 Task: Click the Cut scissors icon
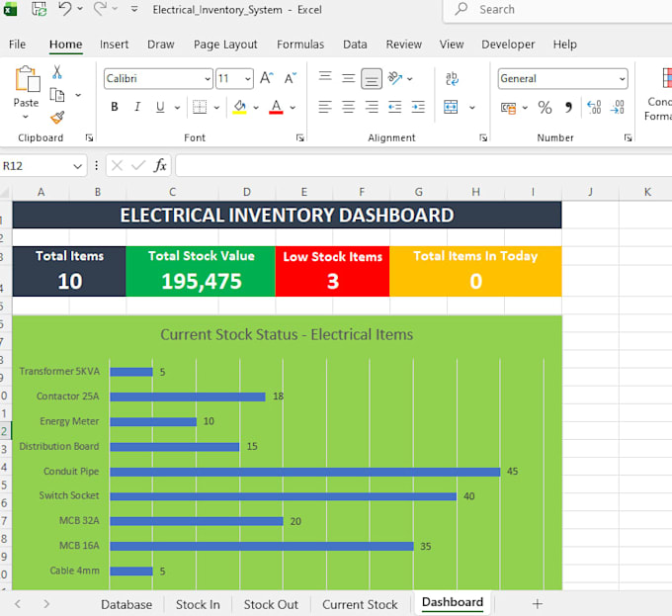[57, 72]
